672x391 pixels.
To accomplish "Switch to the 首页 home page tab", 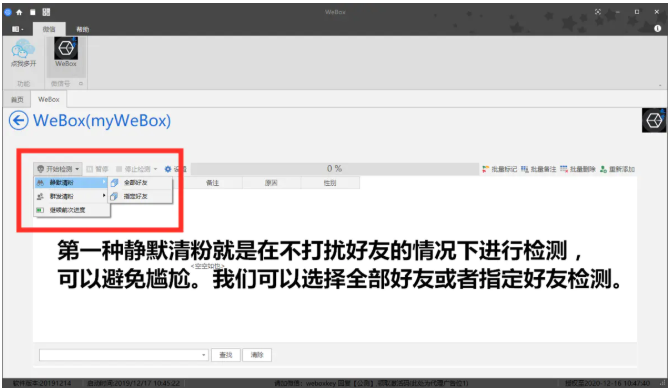I will click(17, 100).
